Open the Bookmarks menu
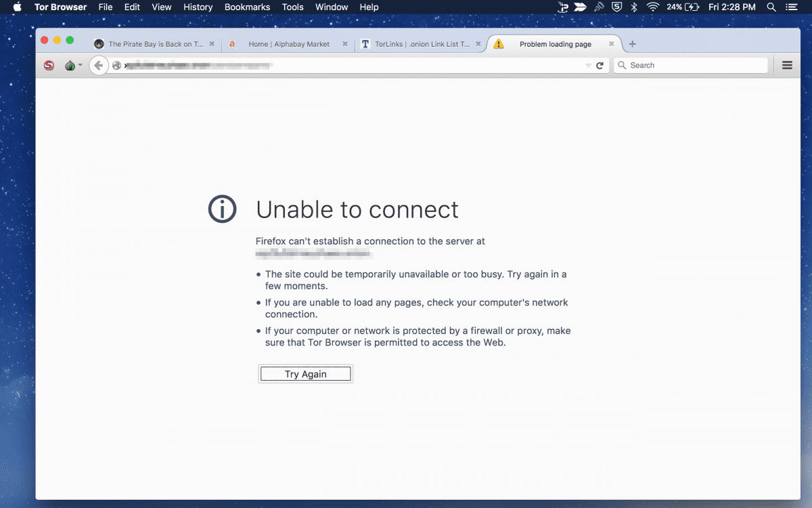The image size is (812, 508). coord(247,7)
